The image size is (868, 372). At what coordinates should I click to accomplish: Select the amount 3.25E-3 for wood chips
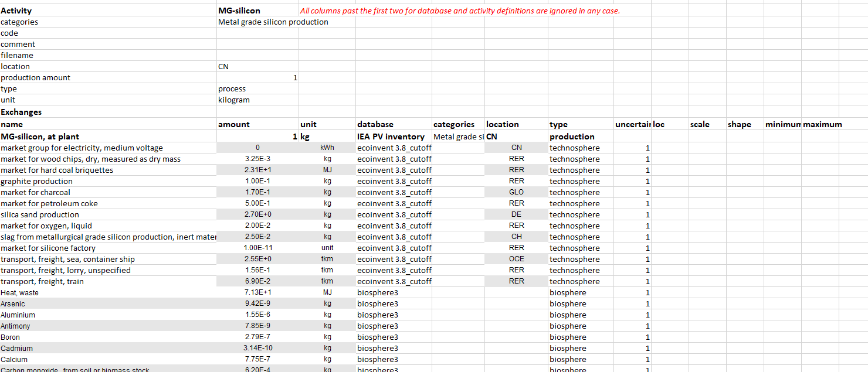[x=257, y=159]
